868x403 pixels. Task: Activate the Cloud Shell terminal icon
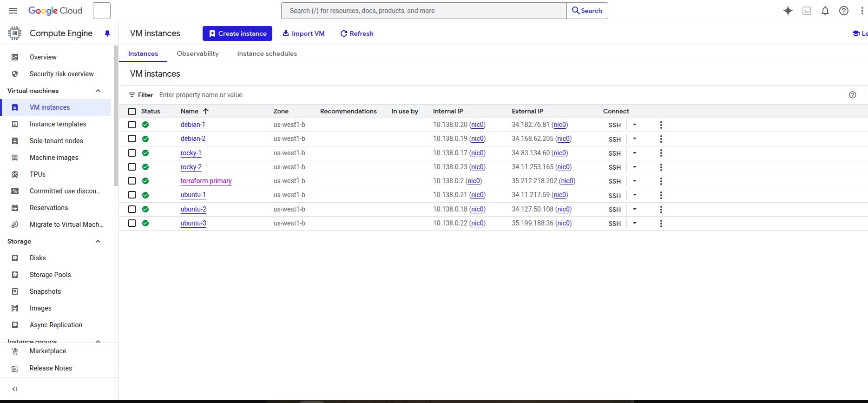point(807,11)
